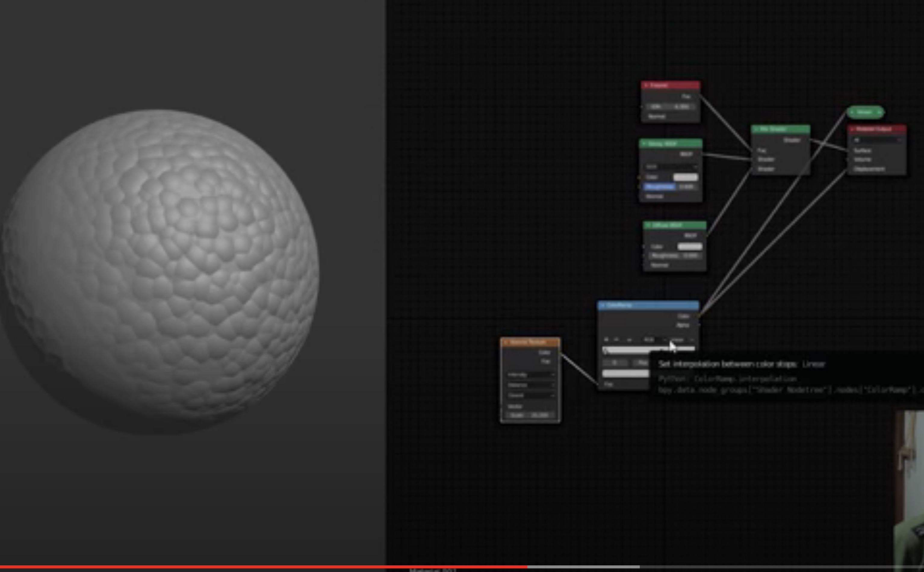
Task: Collapse the Material Output node header arrow
Action: click(852, 129)
